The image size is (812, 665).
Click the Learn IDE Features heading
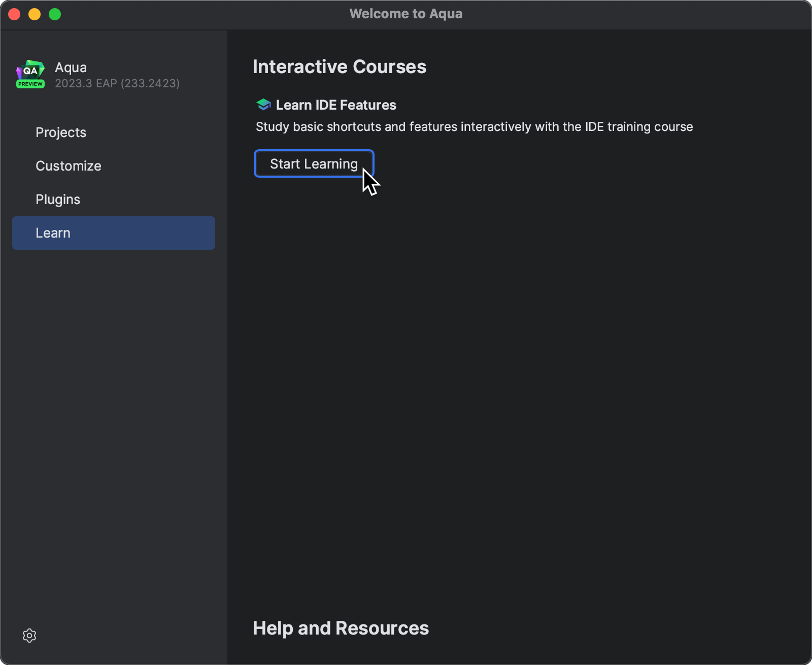[335, 105]
